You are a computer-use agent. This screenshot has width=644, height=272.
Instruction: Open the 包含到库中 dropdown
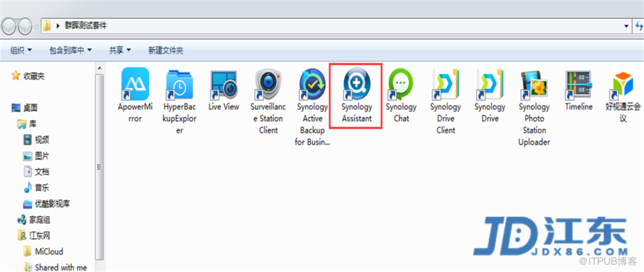pos(70,51)
